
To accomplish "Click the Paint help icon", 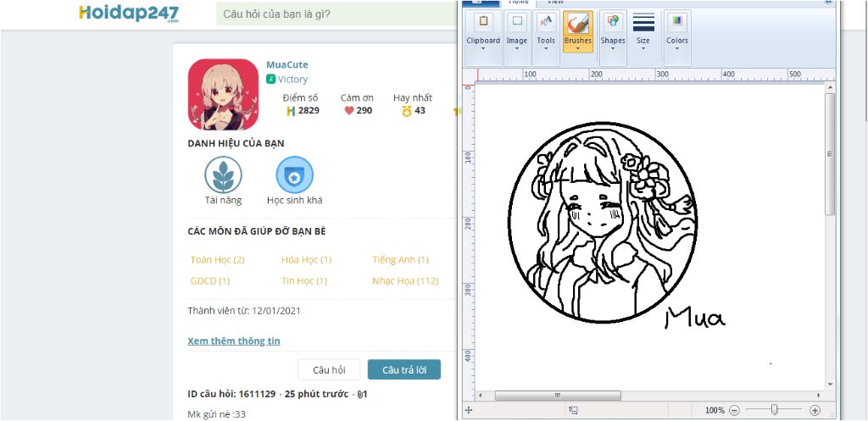I will tap(828, 3).
